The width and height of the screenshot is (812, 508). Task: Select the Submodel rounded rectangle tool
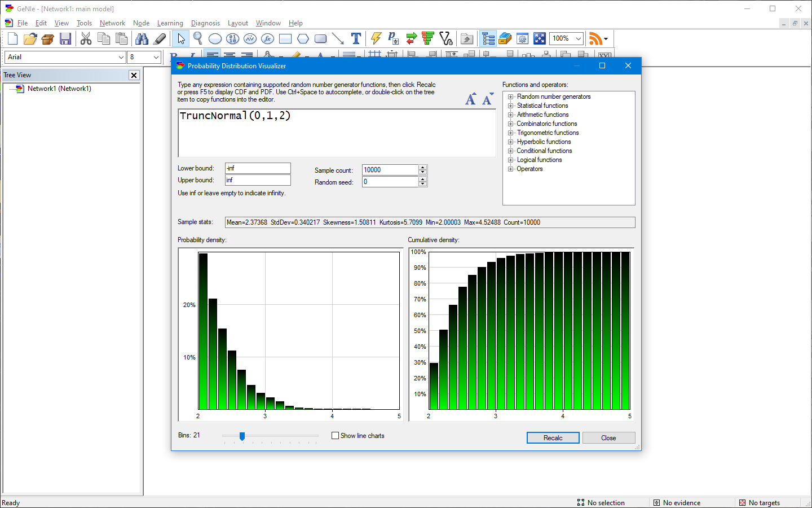tap(321, 38)
